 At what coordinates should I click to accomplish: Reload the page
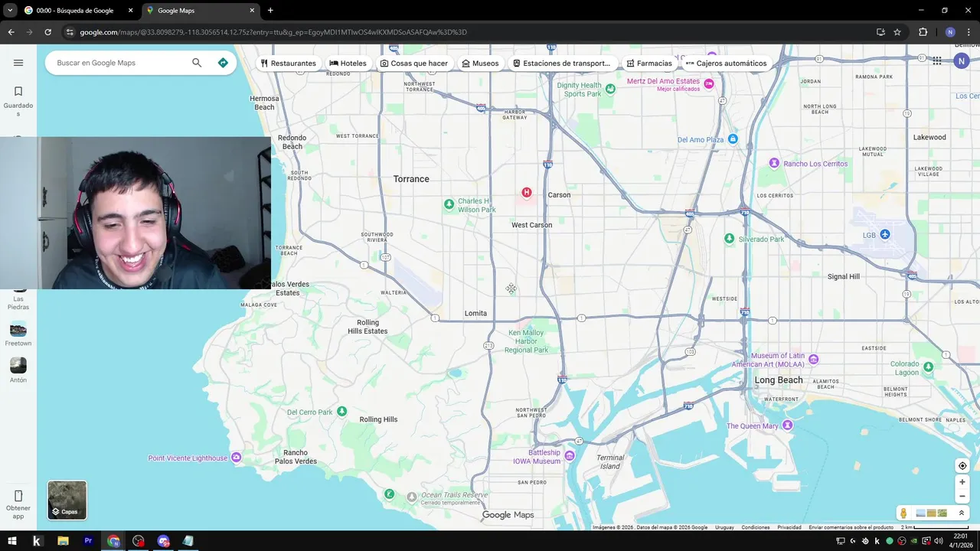point(47,32)
